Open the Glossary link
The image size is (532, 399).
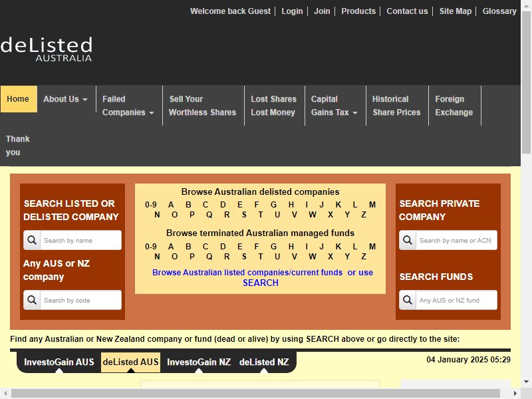pos(499,11)
